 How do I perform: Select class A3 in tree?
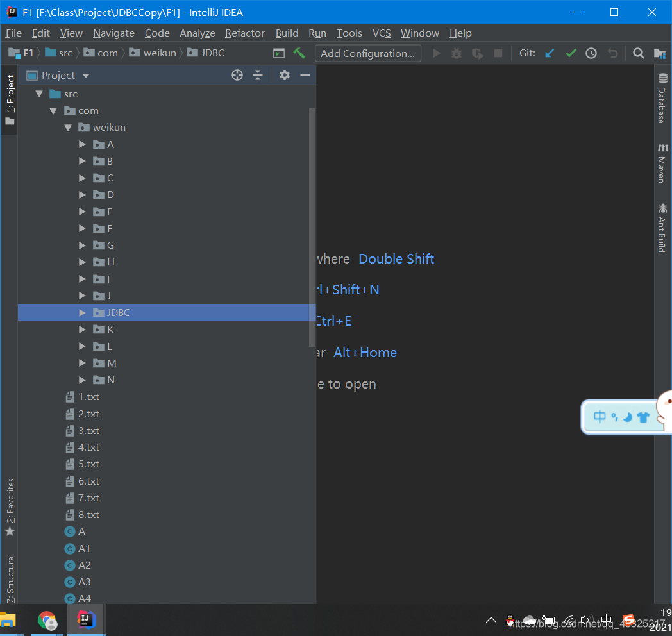[167, 582]
